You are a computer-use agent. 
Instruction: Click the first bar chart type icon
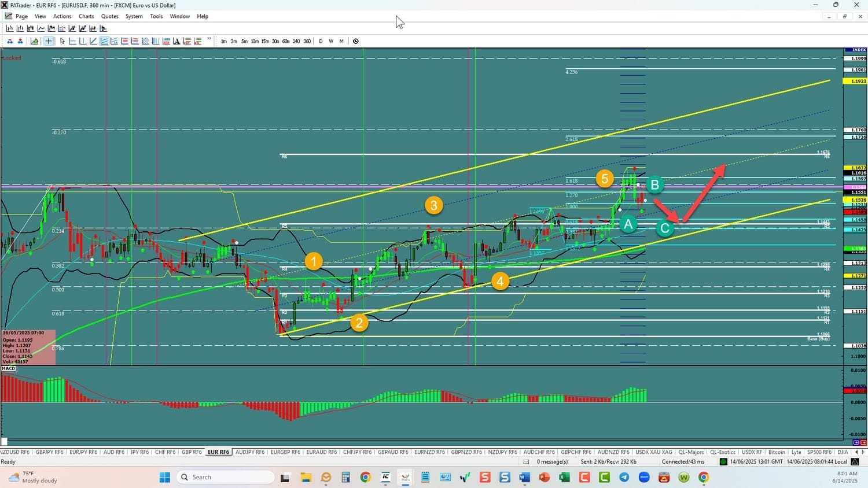[x=10, y=28]
